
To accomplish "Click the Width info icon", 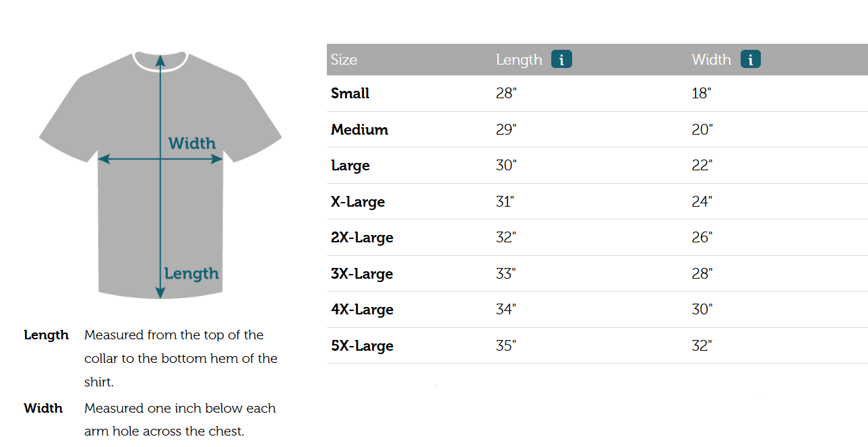I will point(750,59).
